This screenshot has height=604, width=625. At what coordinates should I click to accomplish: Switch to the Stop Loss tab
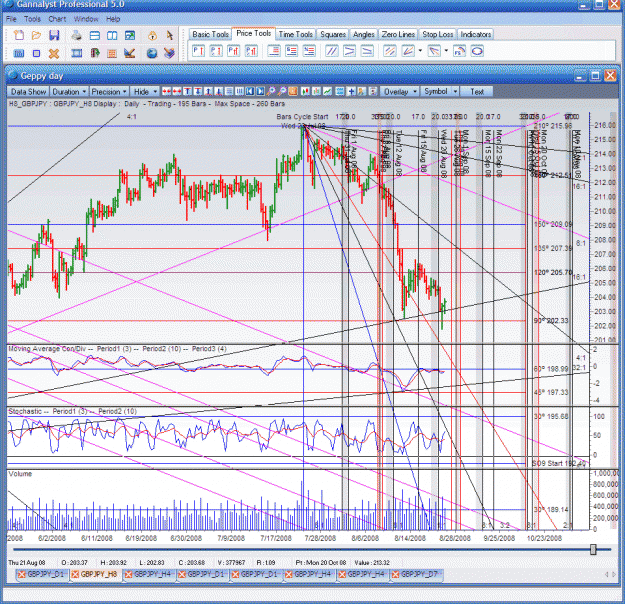click(x=438, y=34)
